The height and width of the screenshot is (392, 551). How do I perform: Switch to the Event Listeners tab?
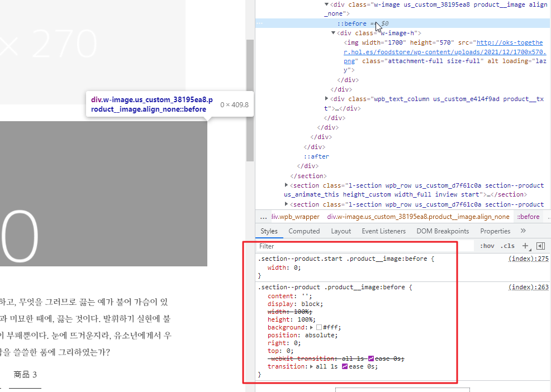click(384, 231)
